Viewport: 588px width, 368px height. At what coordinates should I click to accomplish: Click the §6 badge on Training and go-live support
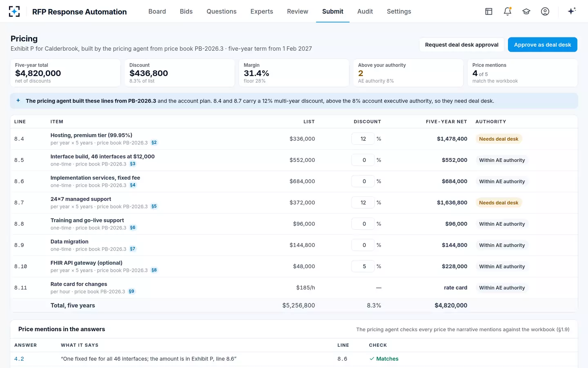pos(133,228)
